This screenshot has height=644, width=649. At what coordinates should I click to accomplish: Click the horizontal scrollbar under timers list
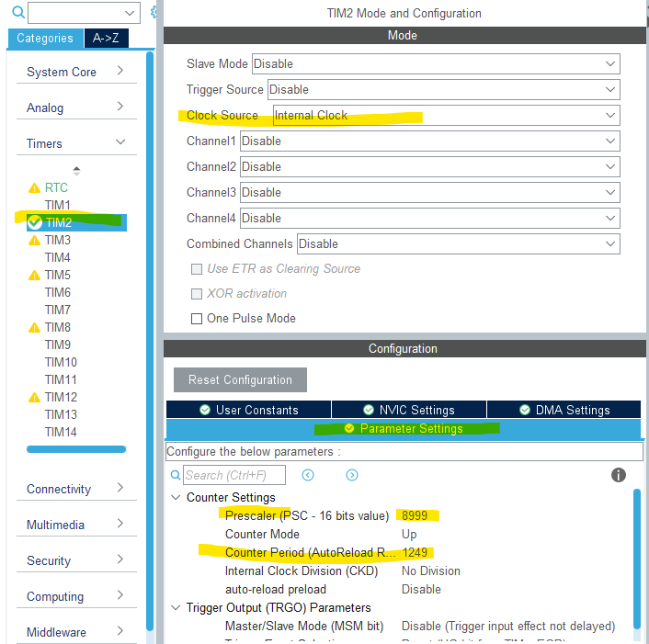[x=76, y=449]
